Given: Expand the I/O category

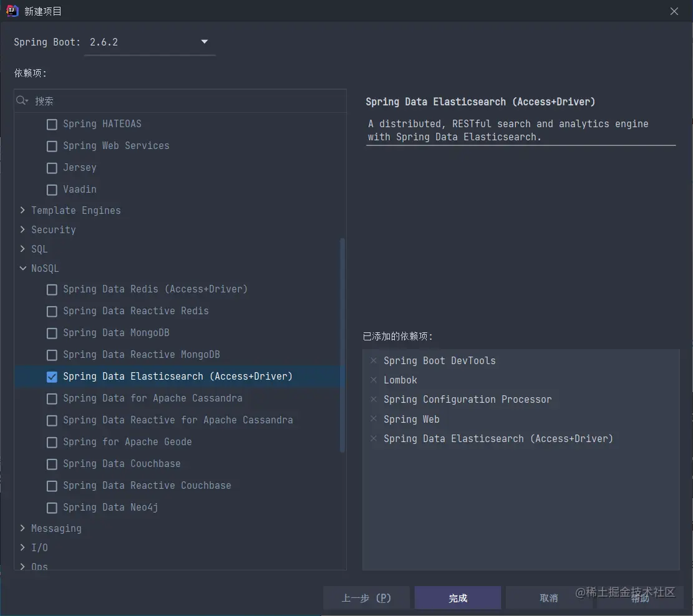Looking at the screenshot, I should coord(22,547).
